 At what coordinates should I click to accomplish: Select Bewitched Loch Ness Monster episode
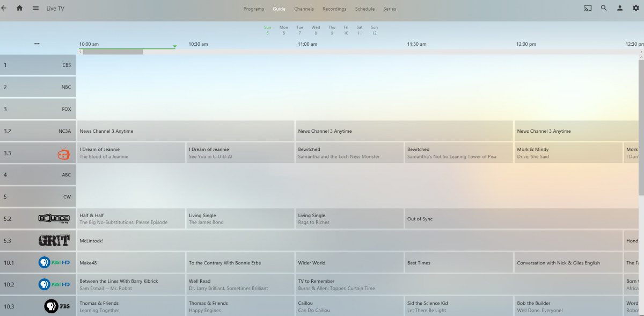pos(349,153)
